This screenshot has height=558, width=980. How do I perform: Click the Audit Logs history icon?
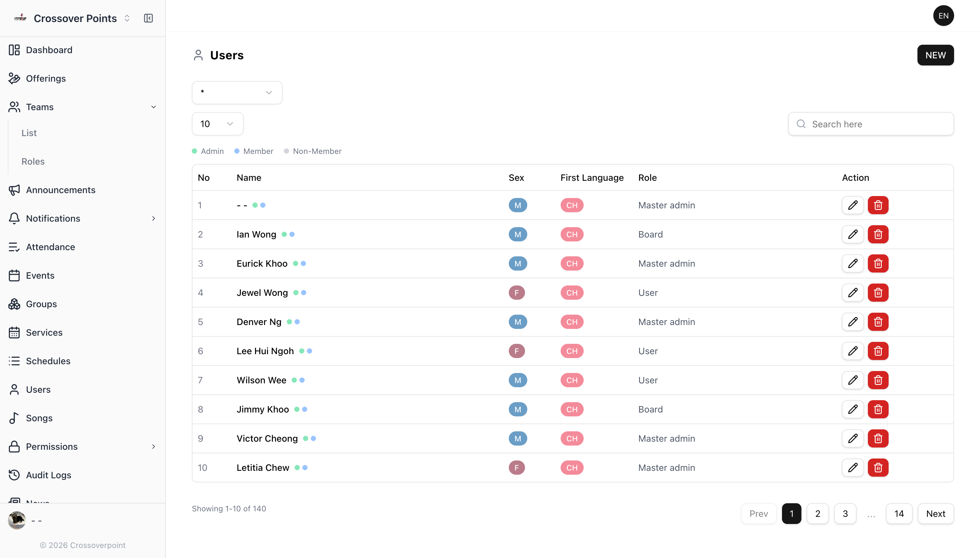pyautogui.click(x=14, y=475)
